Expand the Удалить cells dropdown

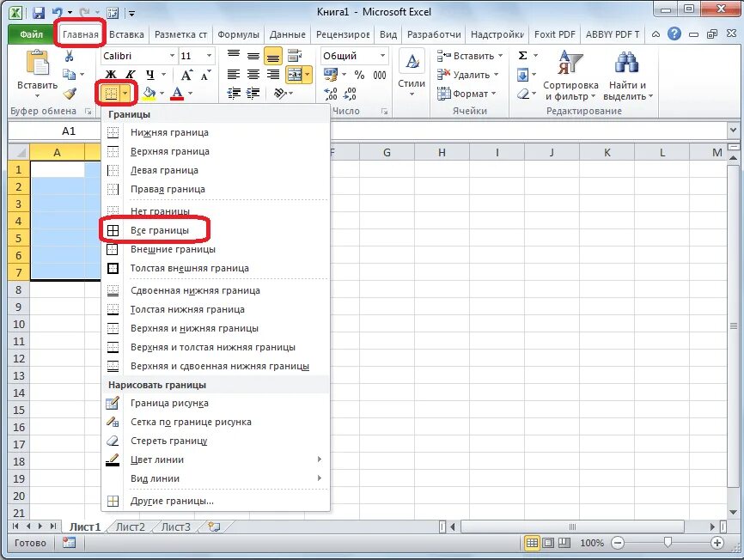pyautogui.click(x=497, y=75)
